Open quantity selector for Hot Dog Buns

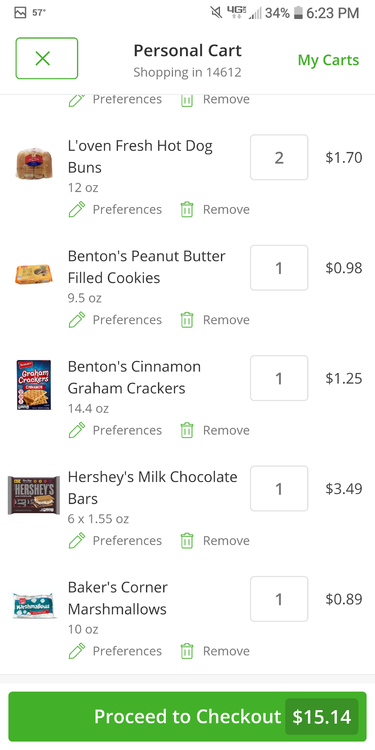279,157
